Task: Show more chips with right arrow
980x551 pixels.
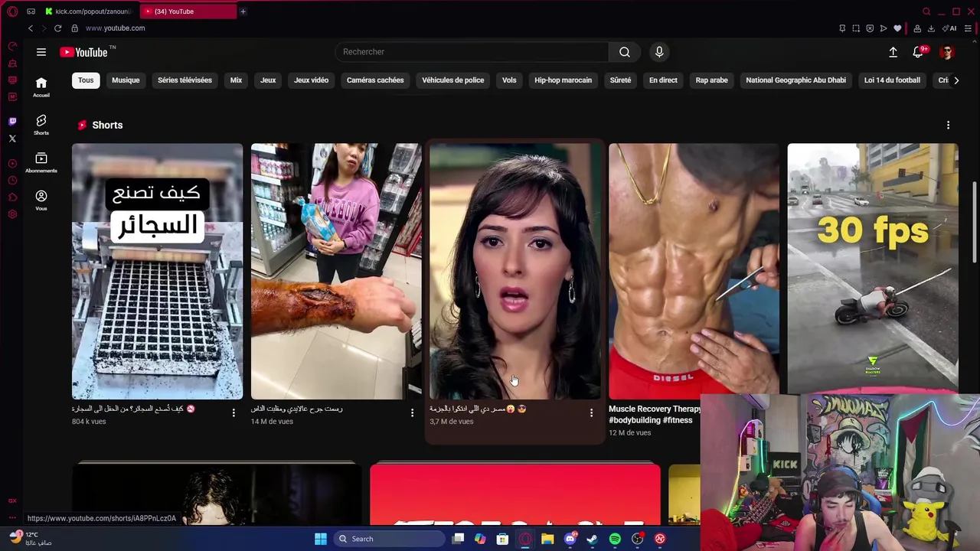Action: [955, 80]
